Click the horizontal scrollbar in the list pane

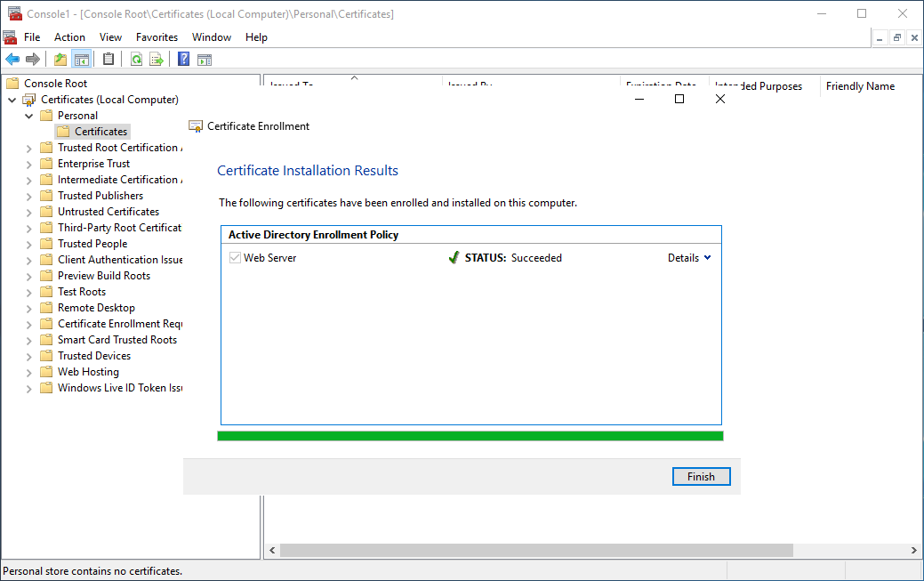[x=534, y=551]
